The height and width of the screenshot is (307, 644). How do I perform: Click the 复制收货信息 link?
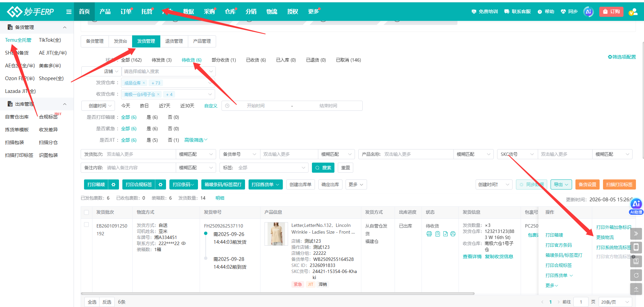pos(499,257)
